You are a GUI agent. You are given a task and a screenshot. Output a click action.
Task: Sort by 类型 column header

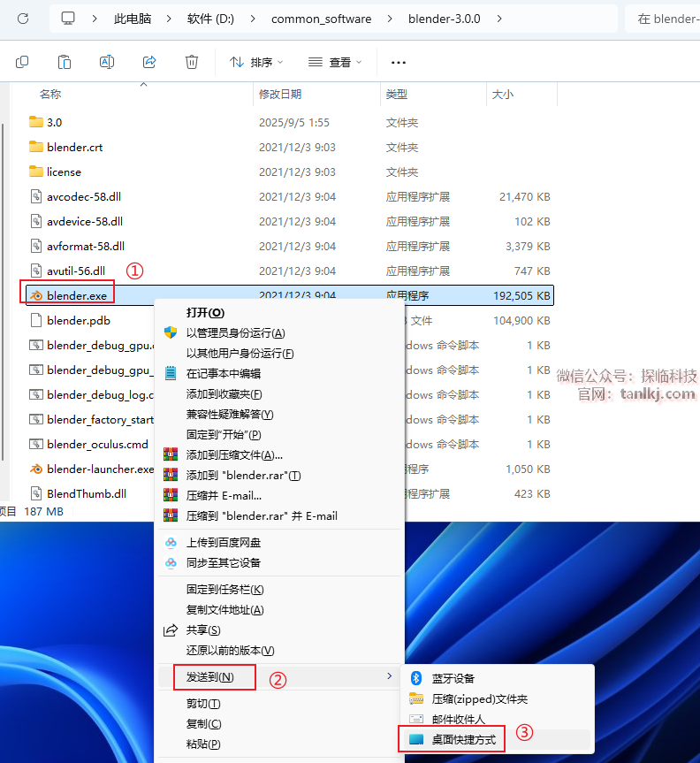pos(397,94)
